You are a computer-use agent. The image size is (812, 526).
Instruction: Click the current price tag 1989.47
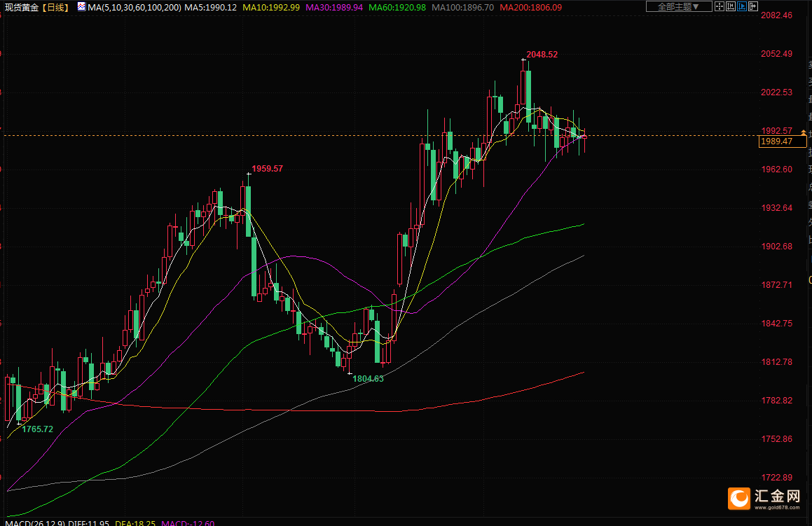click(776, 141)
